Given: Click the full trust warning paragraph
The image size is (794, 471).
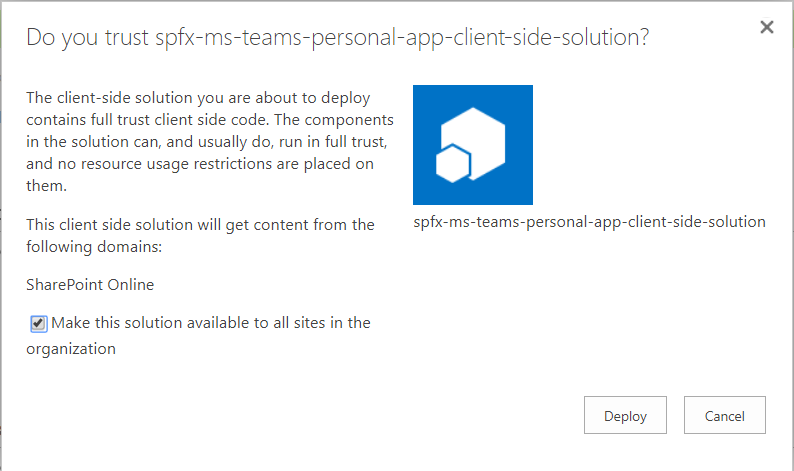Looking at the screenshot, I should click(200, 141).
